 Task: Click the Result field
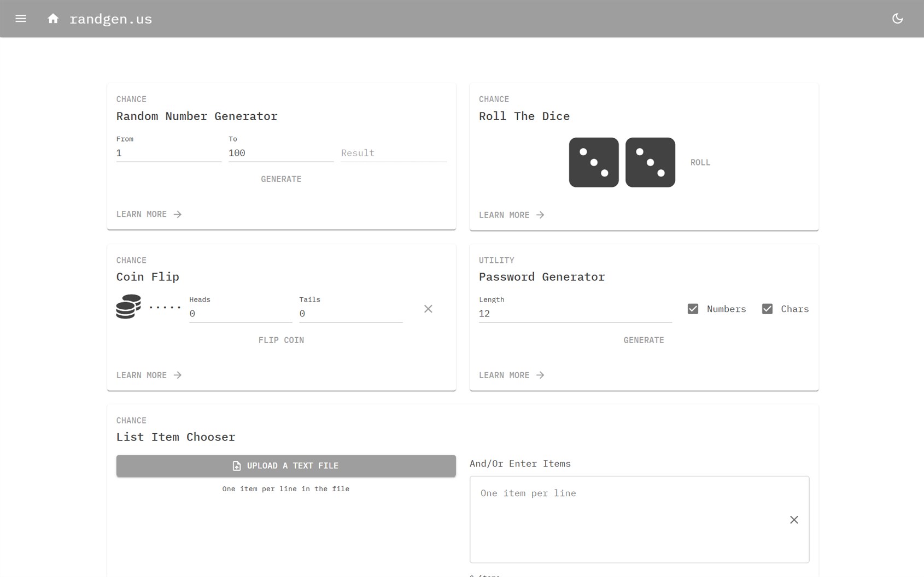tap(394, 153)
